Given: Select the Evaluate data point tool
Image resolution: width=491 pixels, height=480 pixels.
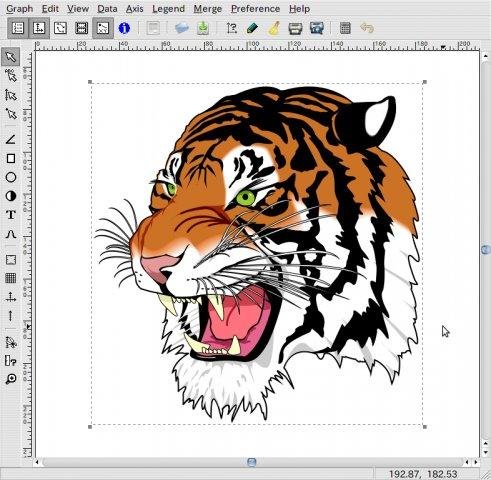Looking at the screenshot, I should pyautogui.click(x=11, y=360).
